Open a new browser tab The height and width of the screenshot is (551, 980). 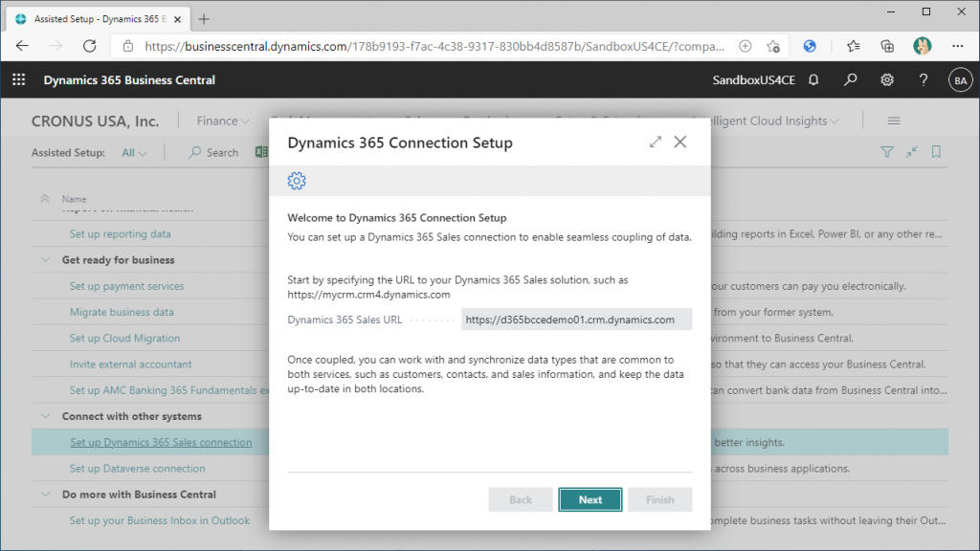[204, 19]
